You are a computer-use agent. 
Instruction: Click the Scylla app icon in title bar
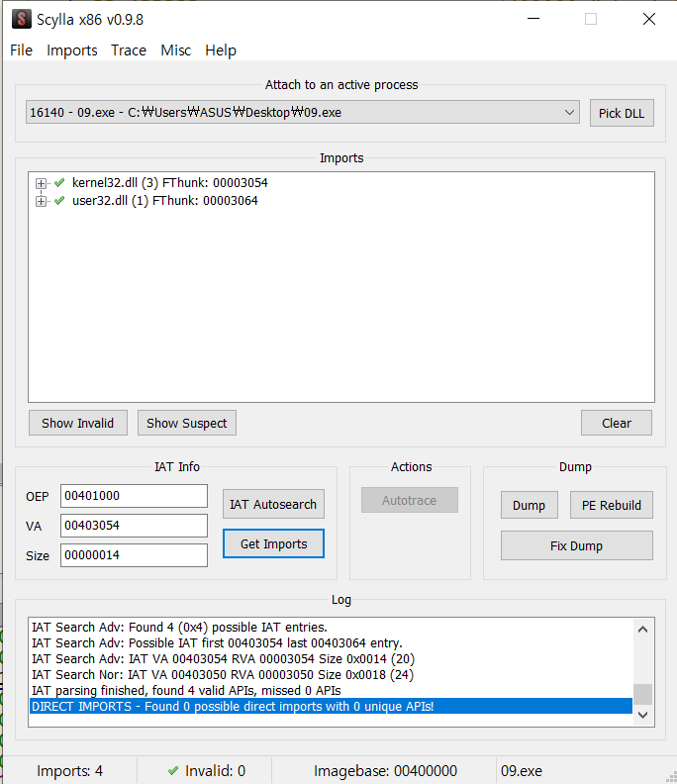click(21, 19)
